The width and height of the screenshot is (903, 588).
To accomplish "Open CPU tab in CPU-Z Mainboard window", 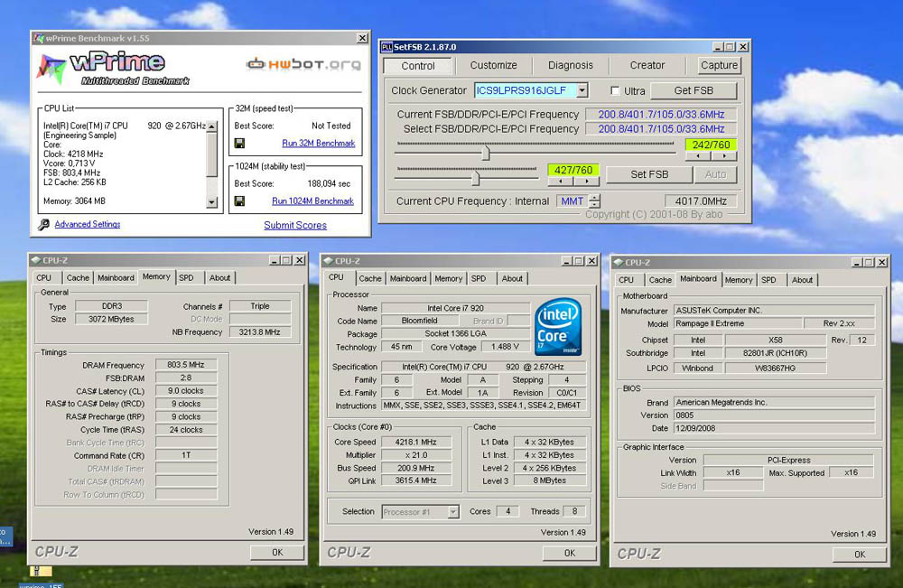I will [x=626, y=280].
